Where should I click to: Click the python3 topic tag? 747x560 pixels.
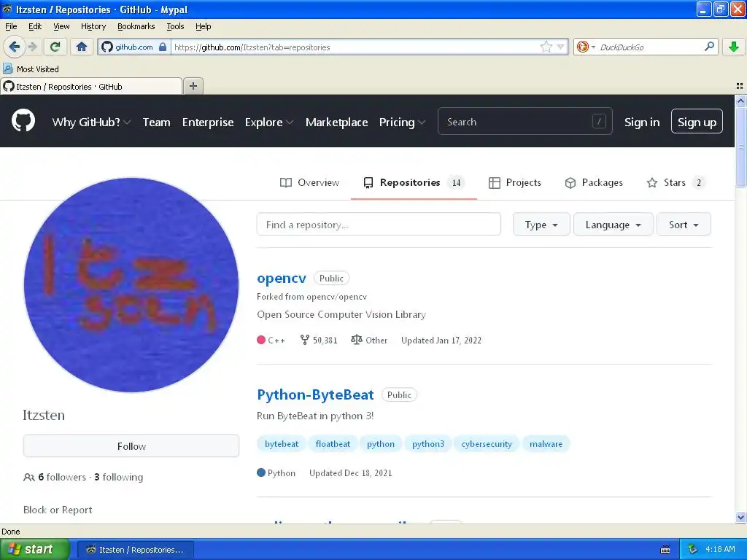(x=427, y=444)
